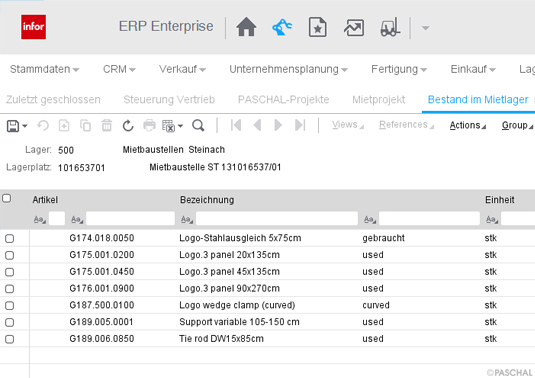Click the second Bezeichnung filter field
Image resolution: width=535 pixels, height=378 pixels.
[429, 219]
